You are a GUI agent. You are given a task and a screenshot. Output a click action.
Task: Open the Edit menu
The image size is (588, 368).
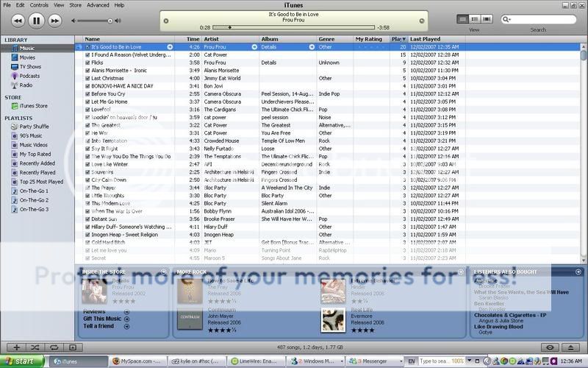click(x=21, y=5)
